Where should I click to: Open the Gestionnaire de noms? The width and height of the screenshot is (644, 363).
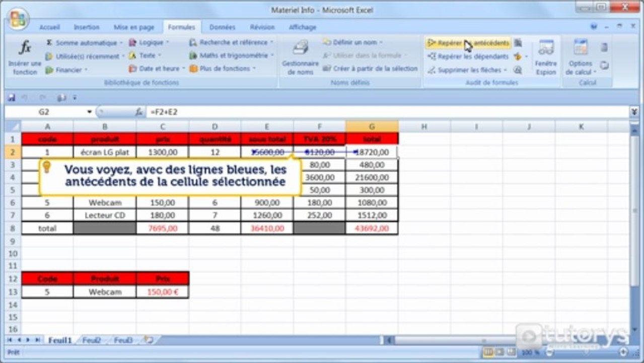click(x=300, y=57)
